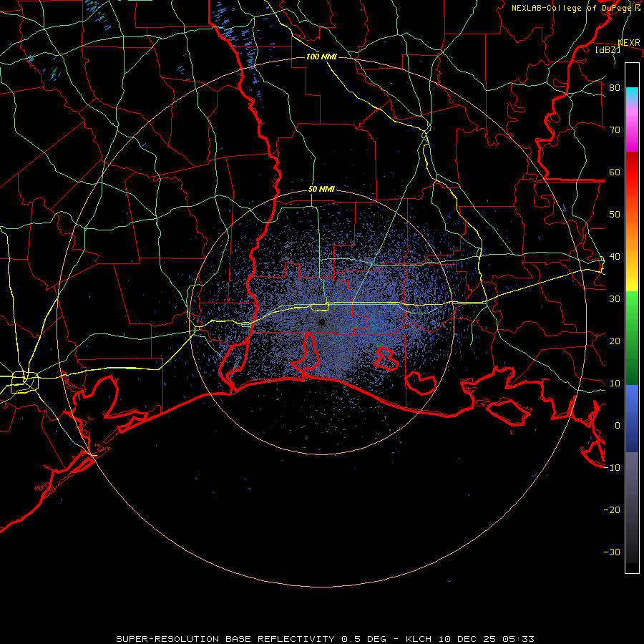Click the 30 dBZ label on the scale
This screenshot has height=644, width=644.
tap(615, 299)
